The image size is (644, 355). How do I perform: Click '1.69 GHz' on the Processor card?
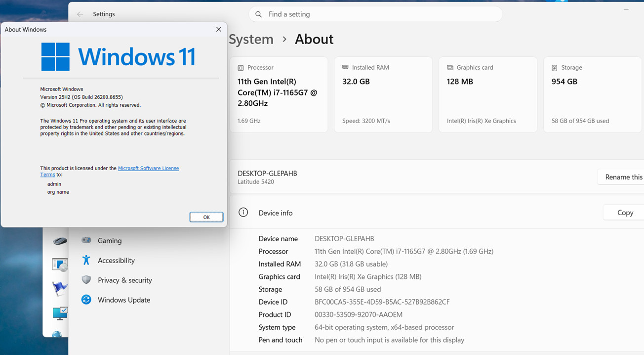coord(249,121)
